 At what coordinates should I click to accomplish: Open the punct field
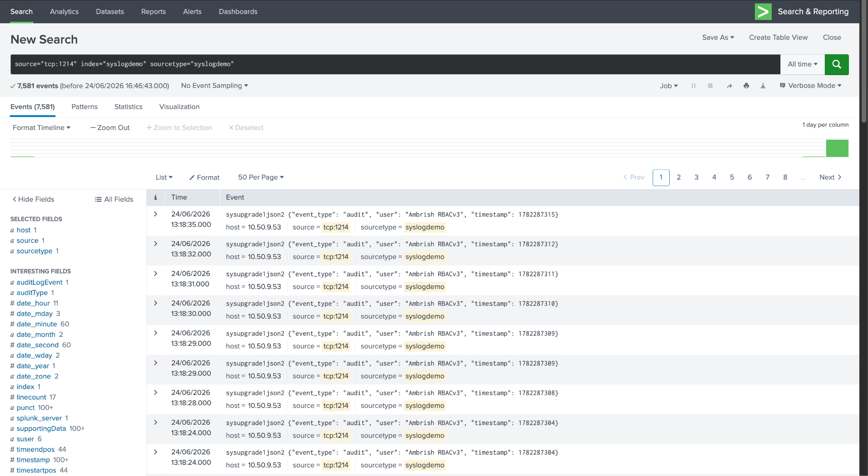(25, 408)
